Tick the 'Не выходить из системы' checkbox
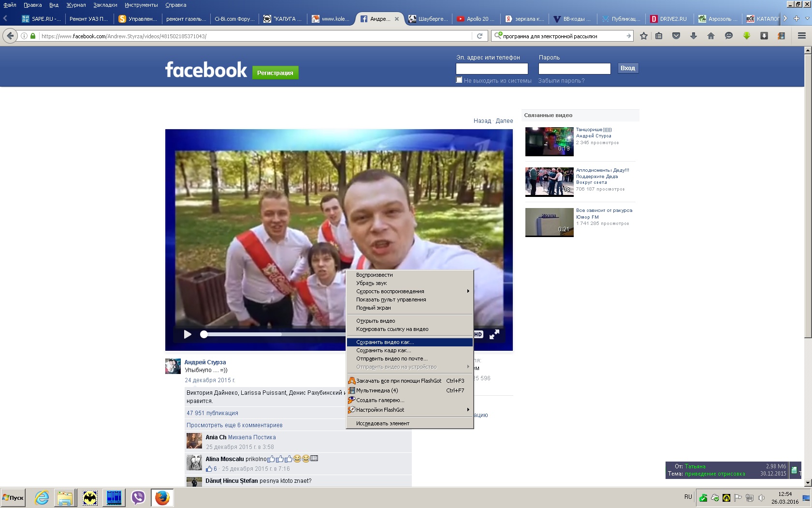Viewport: 812px width, 508px height. (x=459, y=80)
